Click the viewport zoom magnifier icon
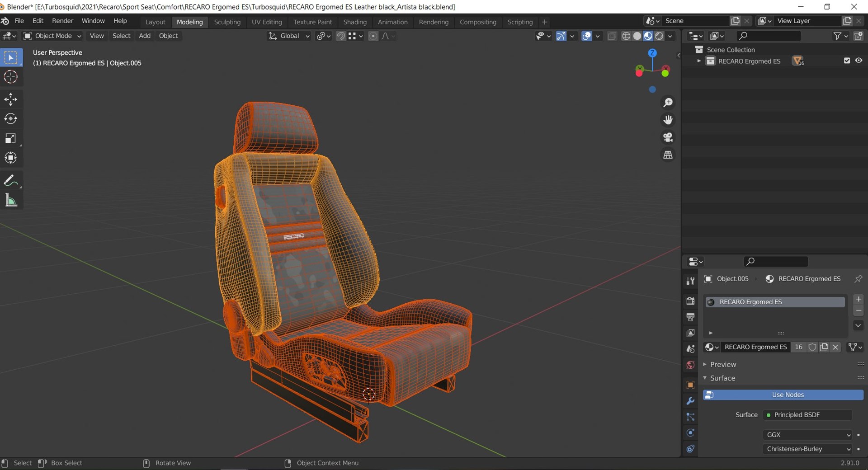This screenshot has height=470, width=868. (x=668, y=103)
